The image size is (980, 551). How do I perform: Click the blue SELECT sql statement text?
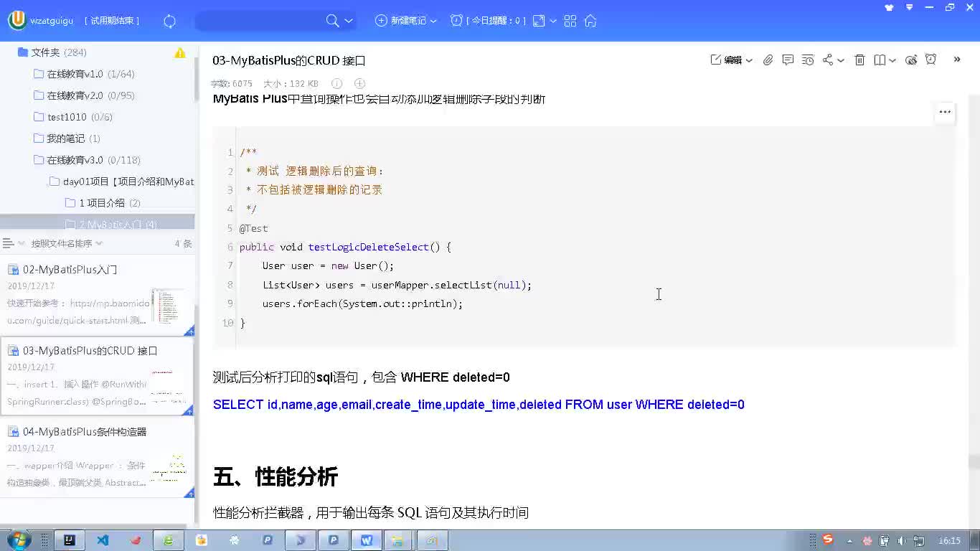479,405
